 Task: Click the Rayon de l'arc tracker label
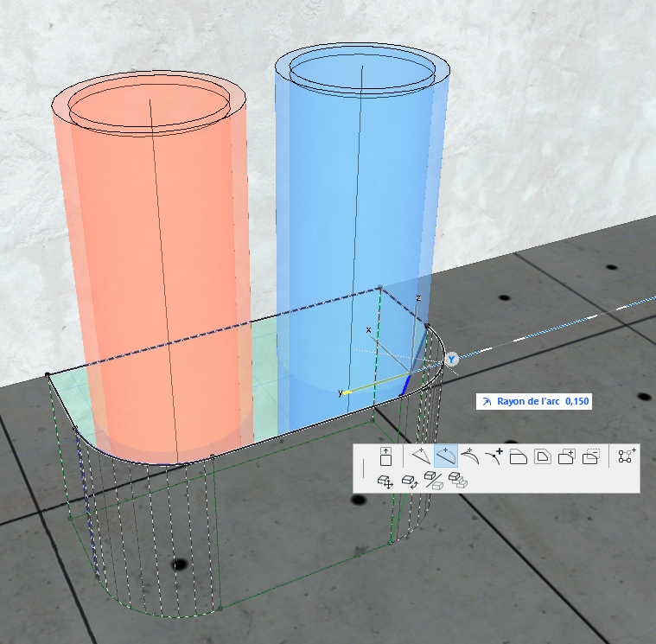pos(528,401)
